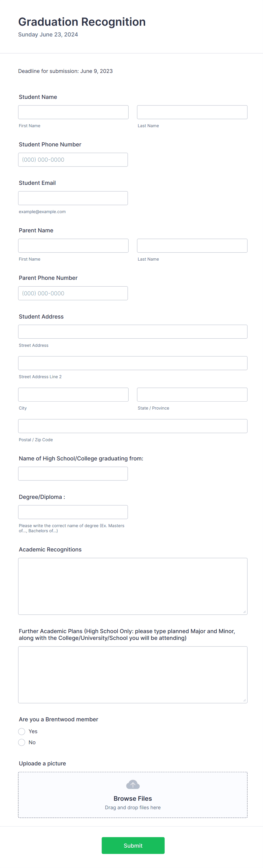This screenshot has width=263, height=868.
Task: Click the State / Province field
Action: click(x=192, y=394)
